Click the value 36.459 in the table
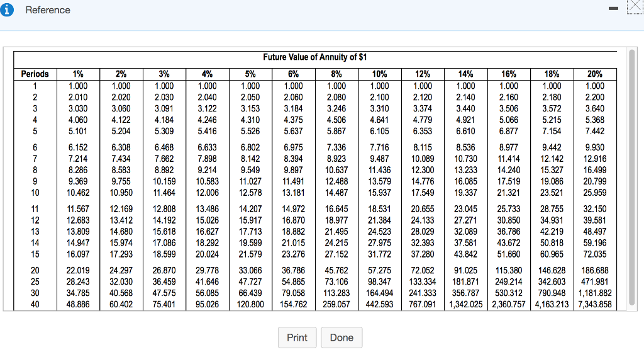 164,282
